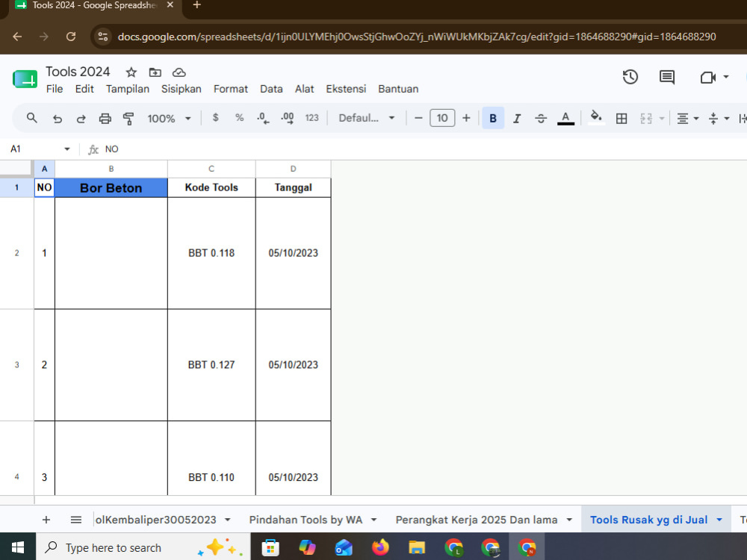747x560 pixels.
Task: Switch to Pindahan Tools by WA sheet
Action: click(306, 520)
